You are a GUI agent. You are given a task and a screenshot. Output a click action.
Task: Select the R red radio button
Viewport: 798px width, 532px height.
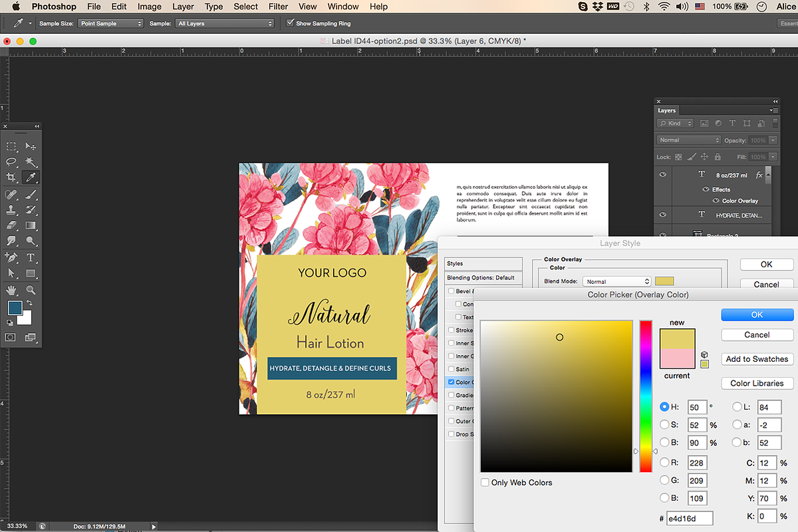point(664,462)
